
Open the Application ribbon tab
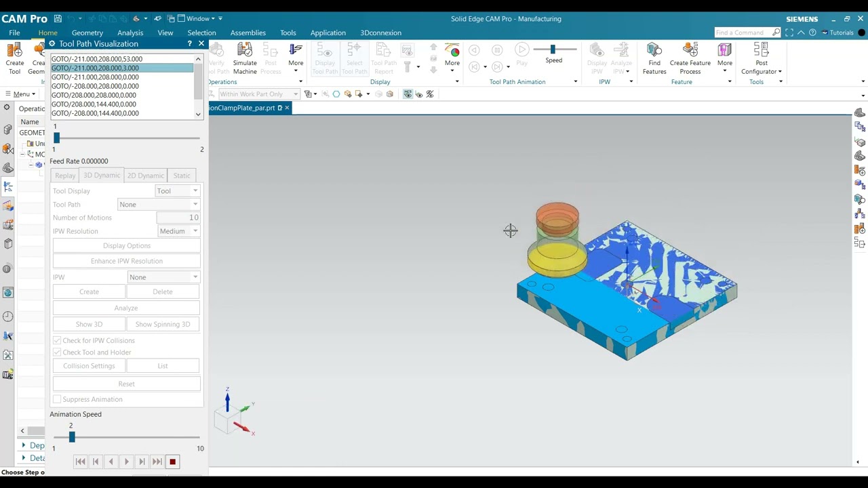click(328, 33)
